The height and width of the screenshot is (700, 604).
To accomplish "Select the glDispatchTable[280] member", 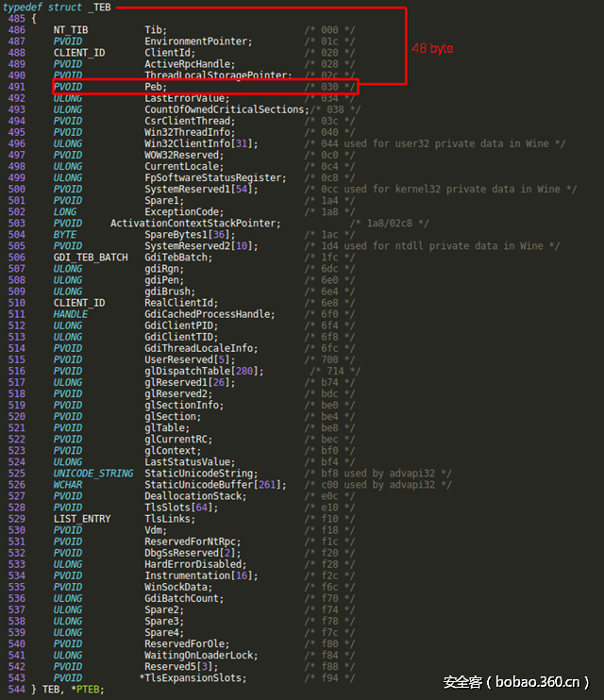I will click(197, 371).
